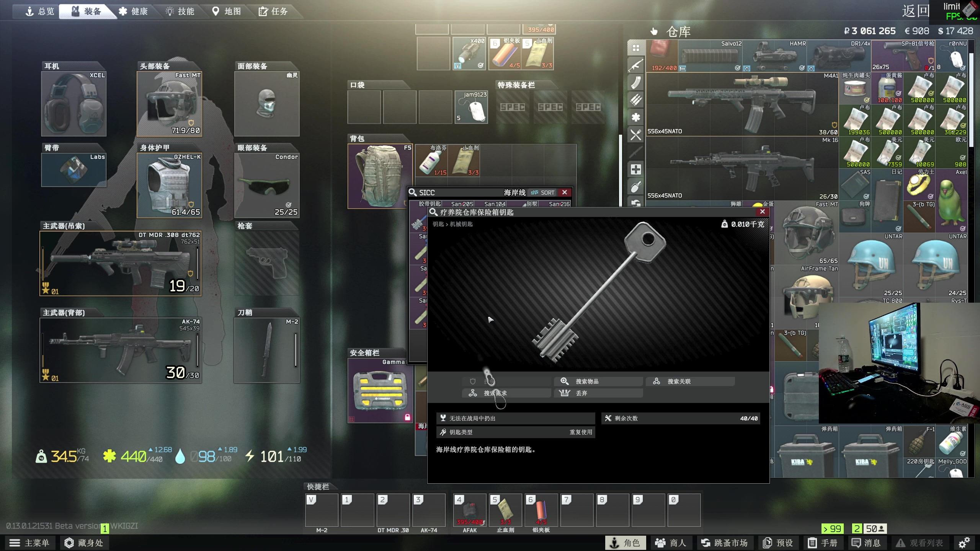This screenshot has height=551, width=980.
Task: Click 搜索关联 in the key inspect window
Action: click(691, 381)
